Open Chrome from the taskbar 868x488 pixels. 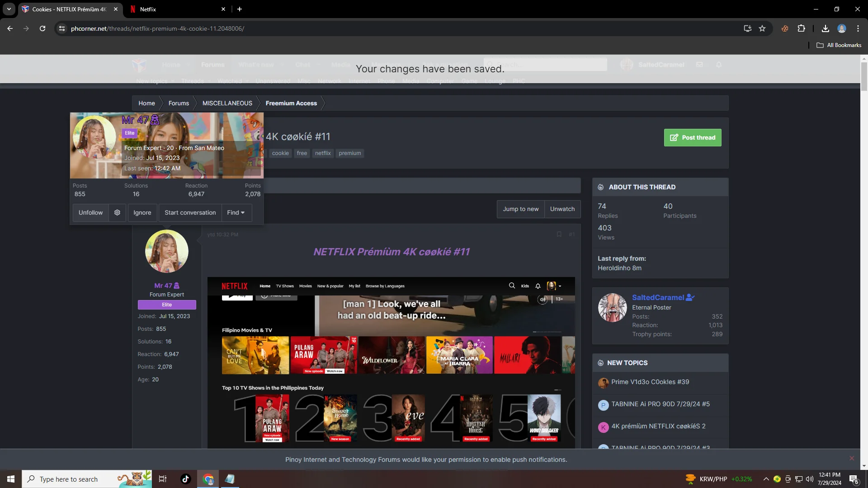[208, 479]
